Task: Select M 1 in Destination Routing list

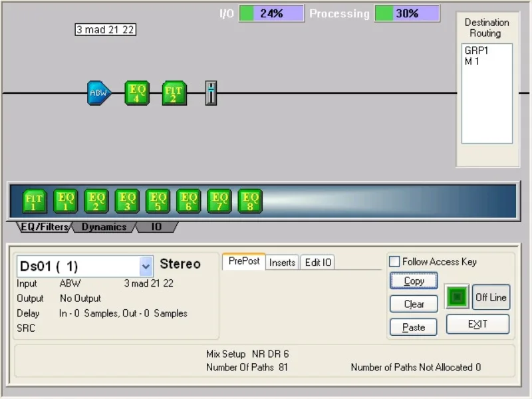Action: click(472, 61)
